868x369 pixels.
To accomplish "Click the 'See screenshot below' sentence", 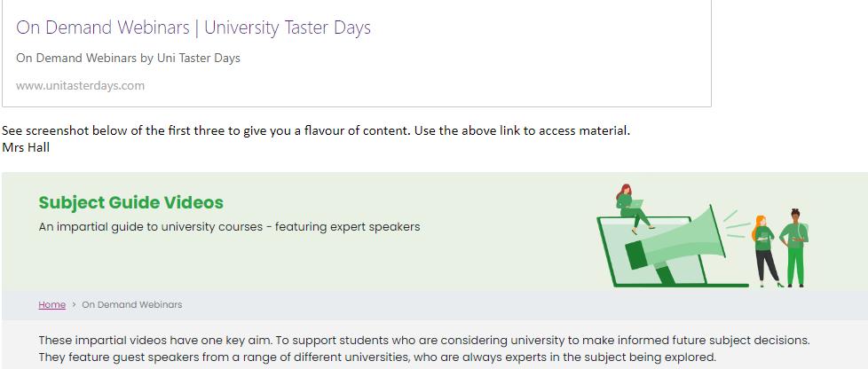I will point(315,130).
